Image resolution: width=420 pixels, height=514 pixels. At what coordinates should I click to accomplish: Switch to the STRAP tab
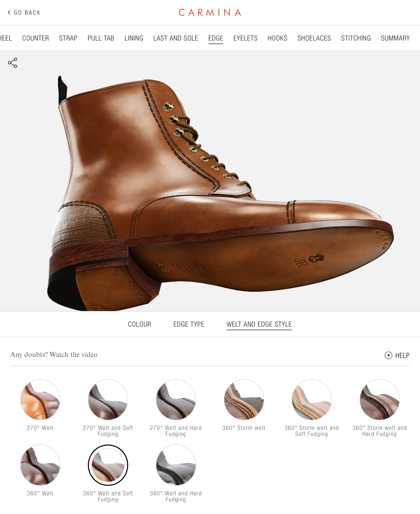68,38
